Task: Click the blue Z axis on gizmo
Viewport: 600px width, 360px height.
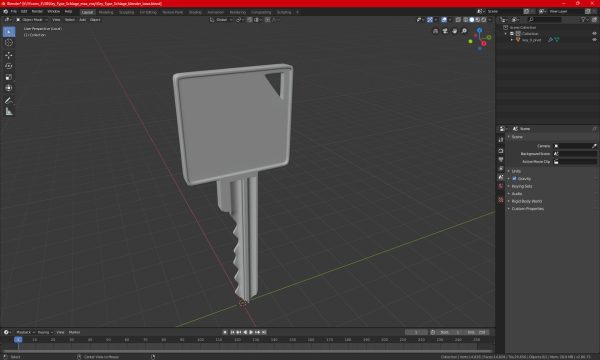Action: 479,30
